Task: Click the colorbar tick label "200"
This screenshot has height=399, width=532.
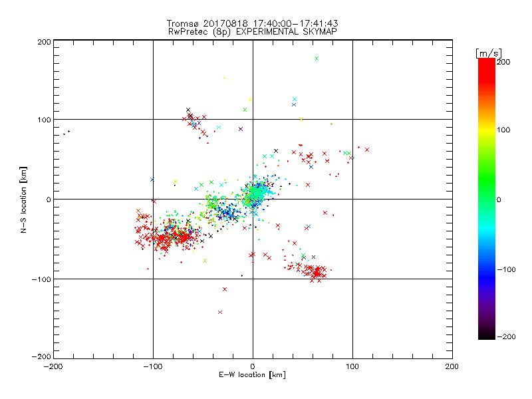Action: [503, 62]
